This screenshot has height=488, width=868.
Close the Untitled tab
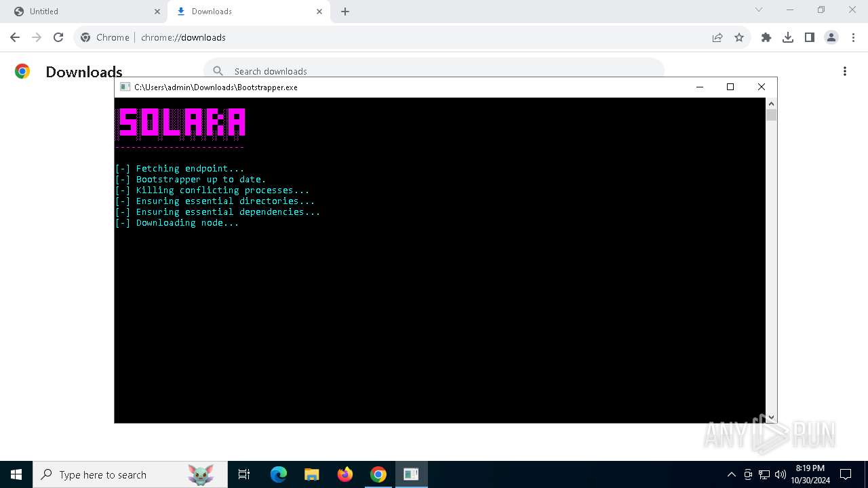(x=157, y=12)
